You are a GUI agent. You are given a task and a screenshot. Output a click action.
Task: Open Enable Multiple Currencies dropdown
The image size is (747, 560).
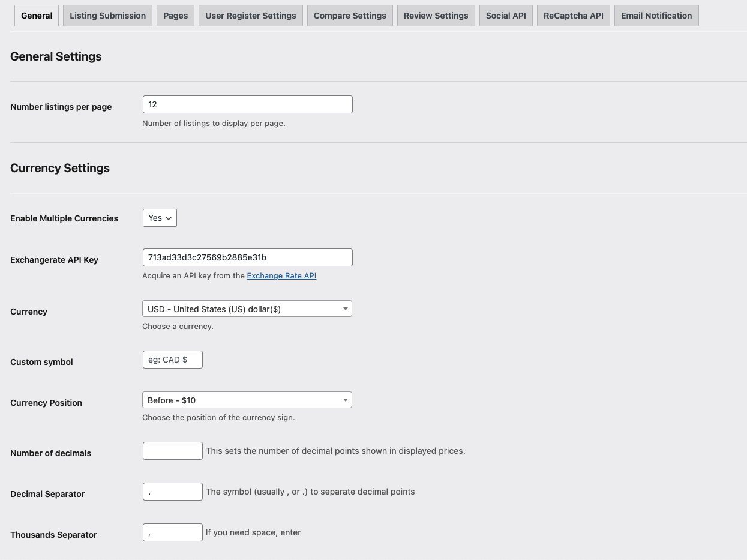coord(160,218)
